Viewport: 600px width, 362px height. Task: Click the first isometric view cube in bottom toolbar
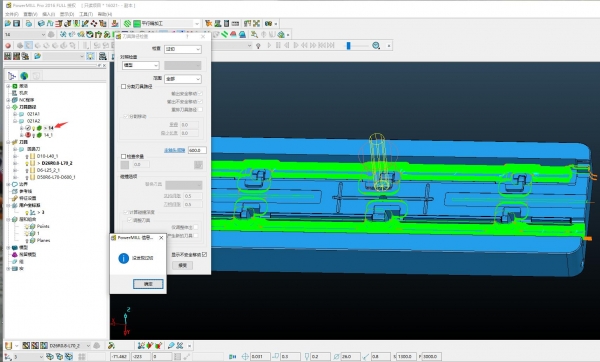(x=50, y=356)
